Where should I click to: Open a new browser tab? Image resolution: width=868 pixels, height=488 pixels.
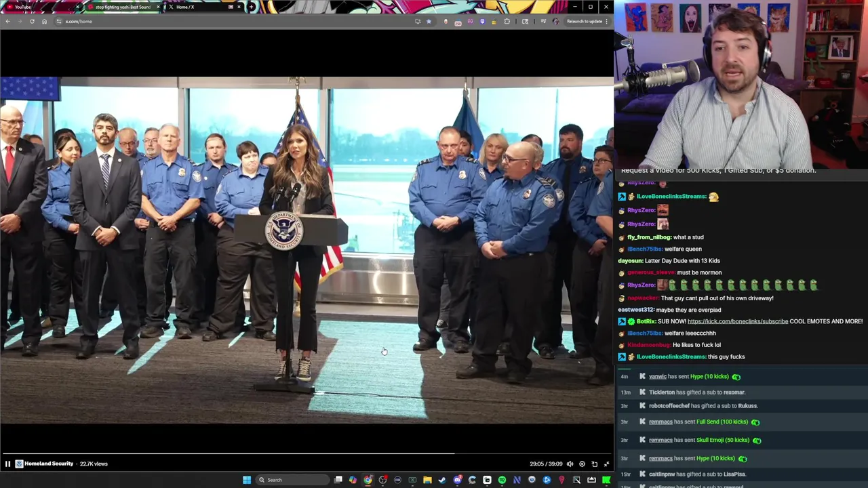251,7
